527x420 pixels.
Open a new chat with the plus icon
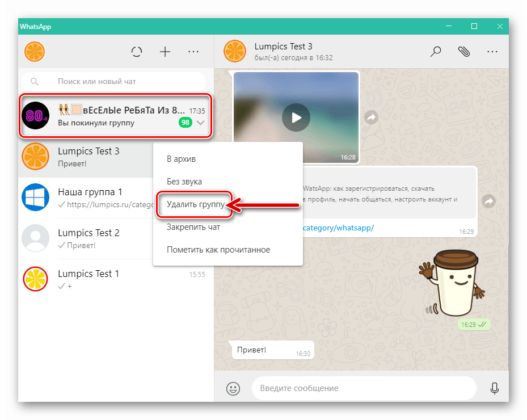point(165,52)
